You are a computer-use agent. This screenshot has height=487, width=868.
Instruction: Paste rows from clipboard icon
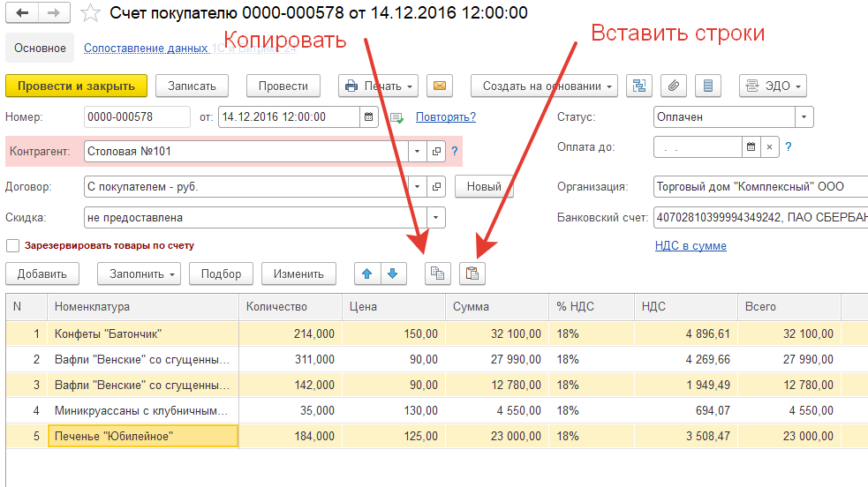point(472,273)
